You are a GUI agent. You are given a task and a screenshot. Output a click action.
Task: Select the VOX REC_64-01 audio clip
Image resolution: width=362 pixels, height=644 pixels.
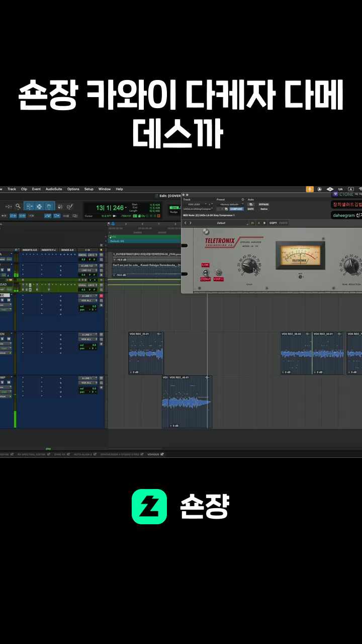[x=328, y=353]
